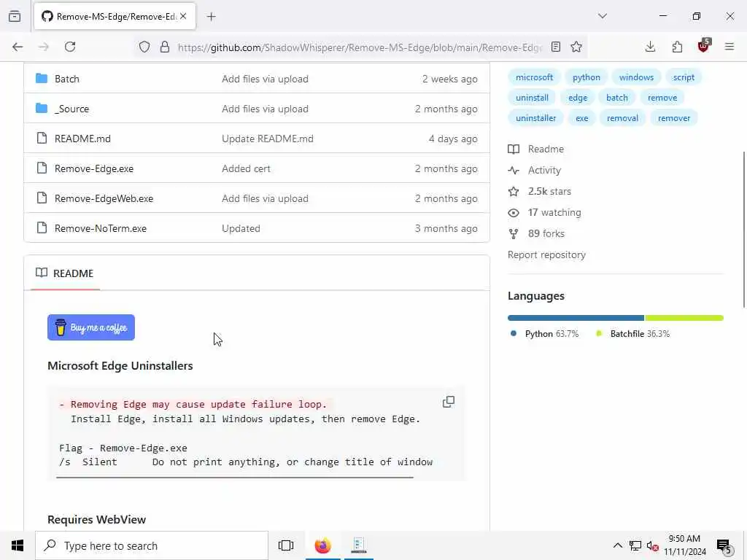Click the padlock site information icon

[165, 47]
